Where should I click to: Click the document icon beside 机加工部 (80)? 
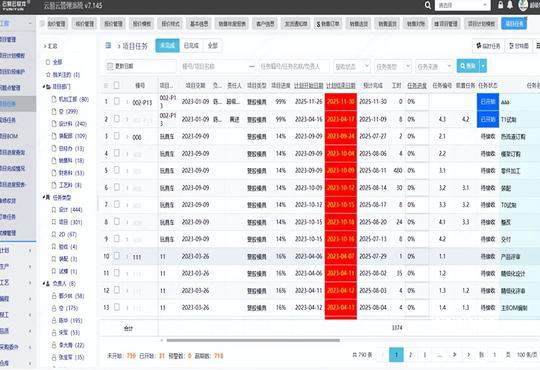pos(54,99)
